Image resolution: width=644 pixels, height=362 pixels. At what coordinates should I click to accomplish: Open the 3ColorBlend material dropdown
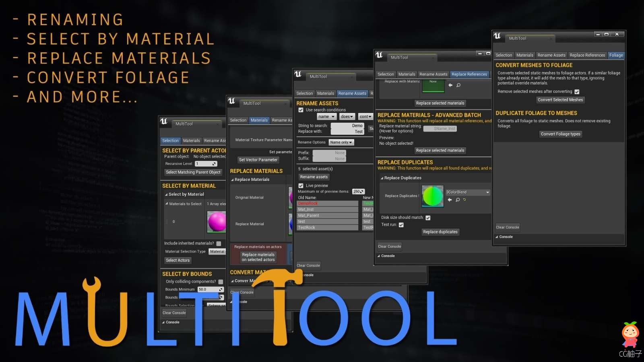[468, 192]
